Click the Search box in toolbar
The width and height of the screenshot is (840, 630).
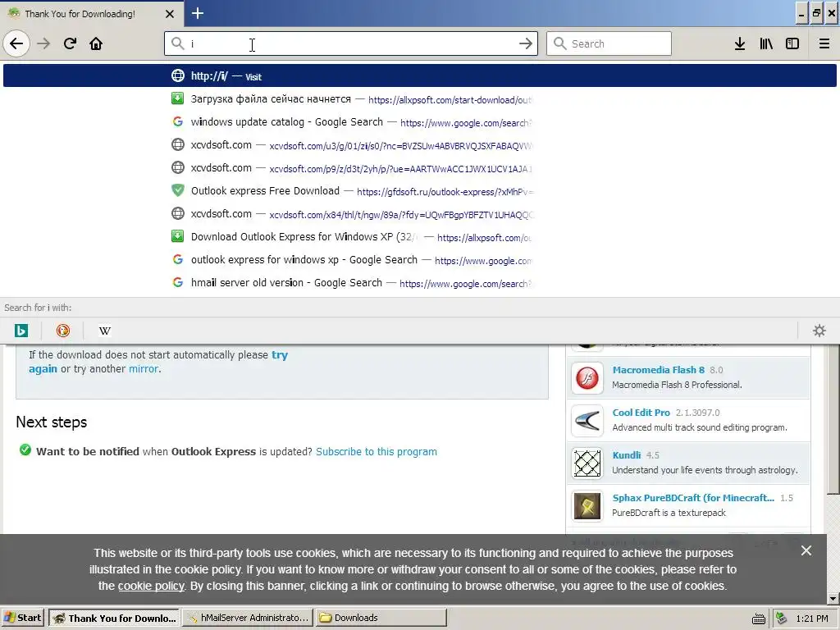click(x=609, y=43)
